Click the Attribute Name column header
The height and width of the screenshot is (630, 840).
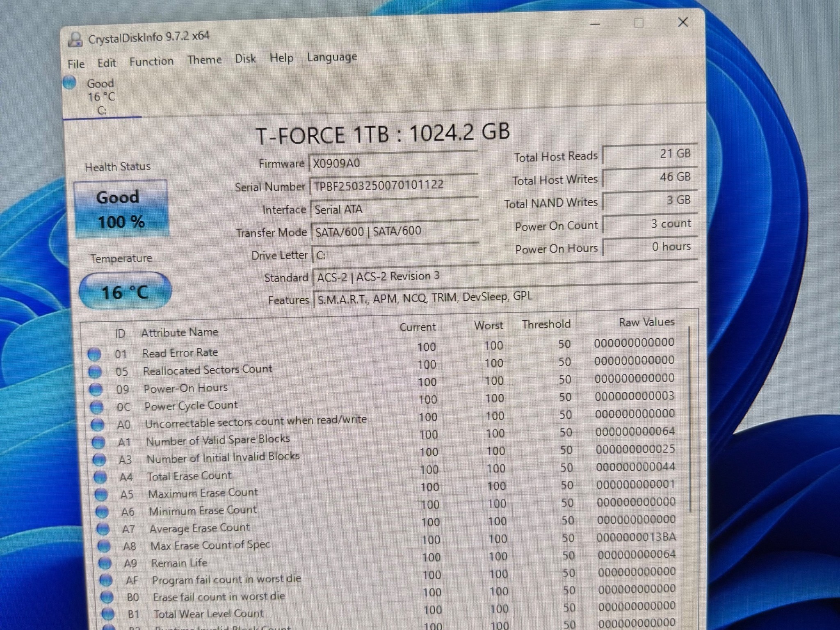point(180,332)
